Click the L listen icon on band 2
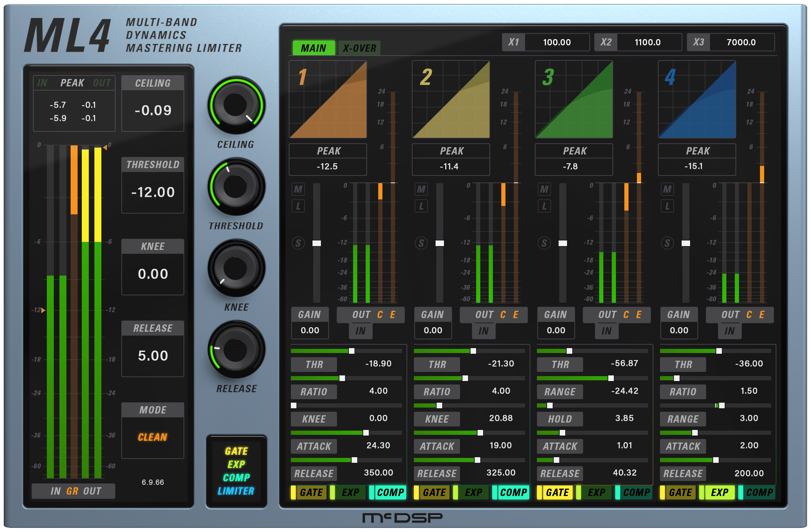 pyautogui.click(x=421, y=206)
